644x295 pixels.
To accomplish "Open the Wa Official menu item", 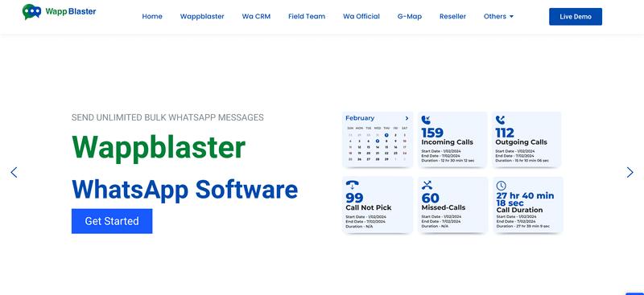I will [361, 16].
